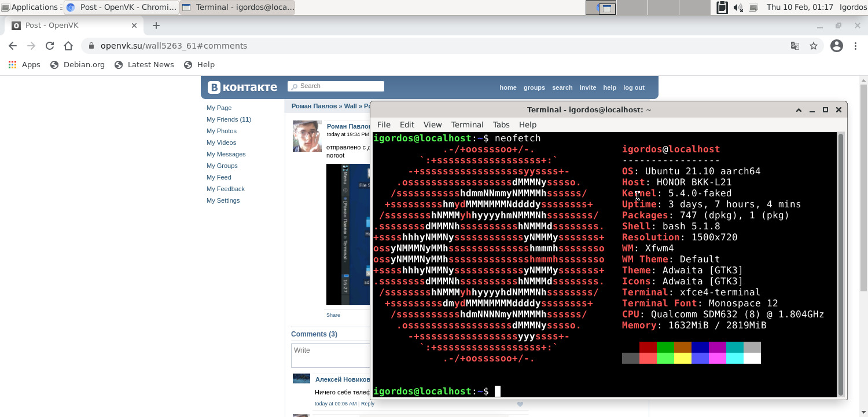Open the Applications menu

(x=31, y=8)
